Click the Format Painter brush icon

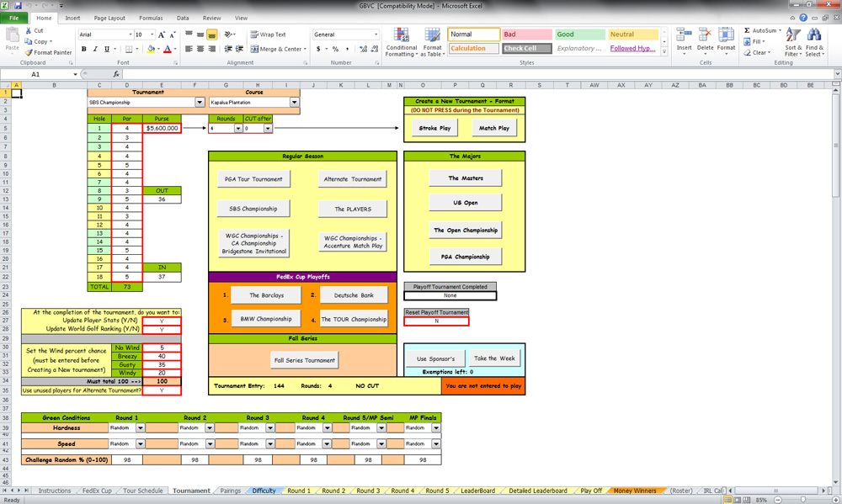tap(29, 53)
